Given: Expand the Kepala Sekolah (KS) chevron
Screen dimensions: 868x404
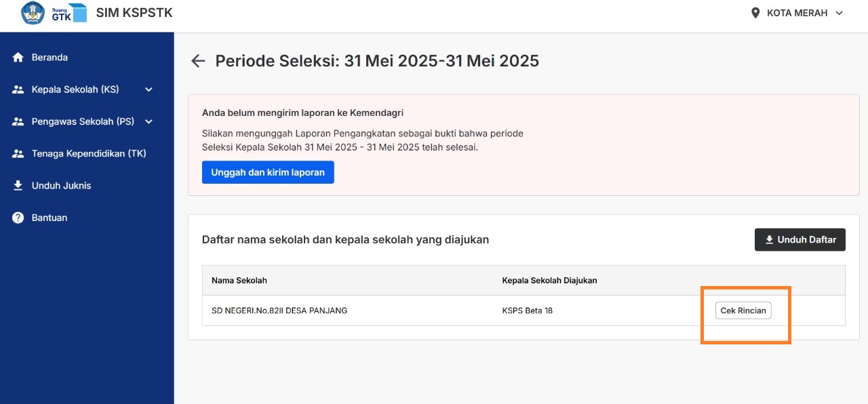Looking at the screenshot, I should point(149,89).
